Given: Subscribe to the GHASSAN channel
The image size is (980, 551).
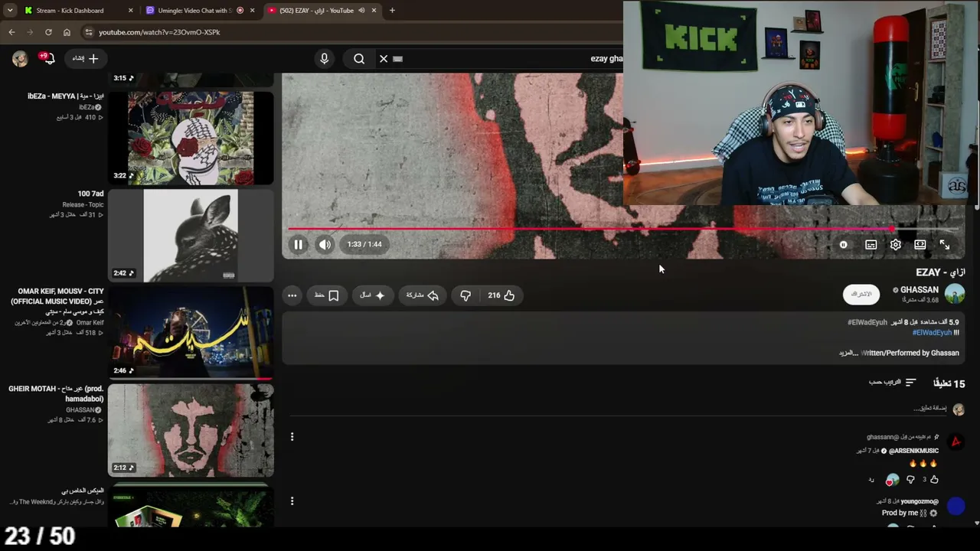Looking at the screenshot, I should pyautogui.click(x=861, y=295).
